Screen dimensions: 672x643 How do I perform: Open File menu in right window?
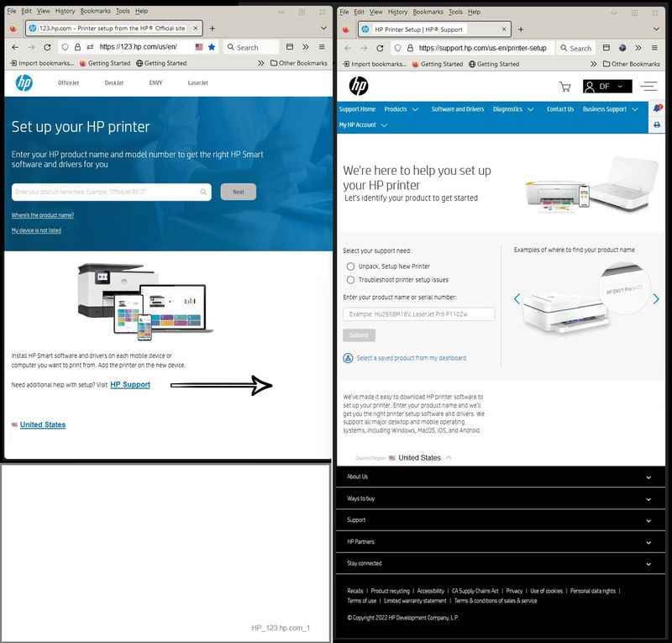click(344, 12)
